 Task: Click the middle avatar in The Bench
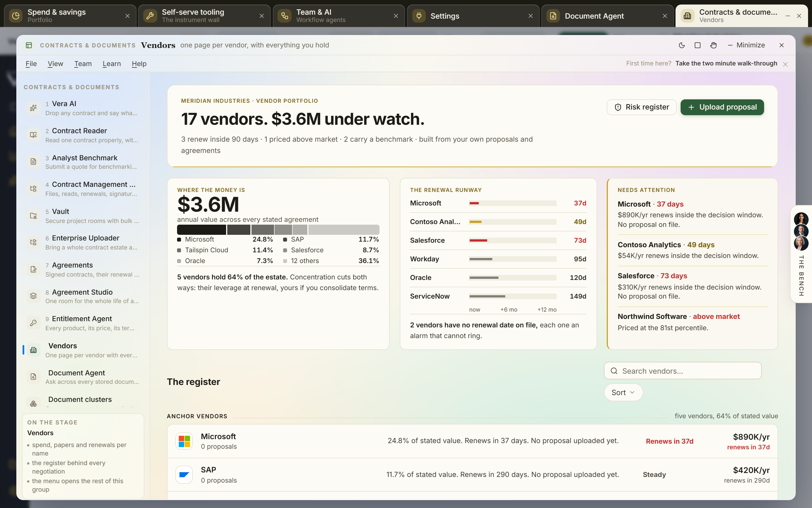(x=801, y=231)
